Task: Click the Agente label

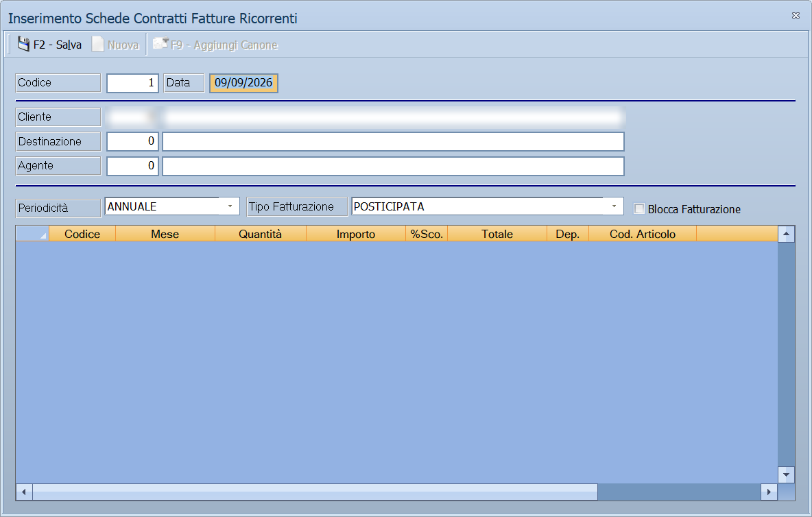Action: coord(58,166)
